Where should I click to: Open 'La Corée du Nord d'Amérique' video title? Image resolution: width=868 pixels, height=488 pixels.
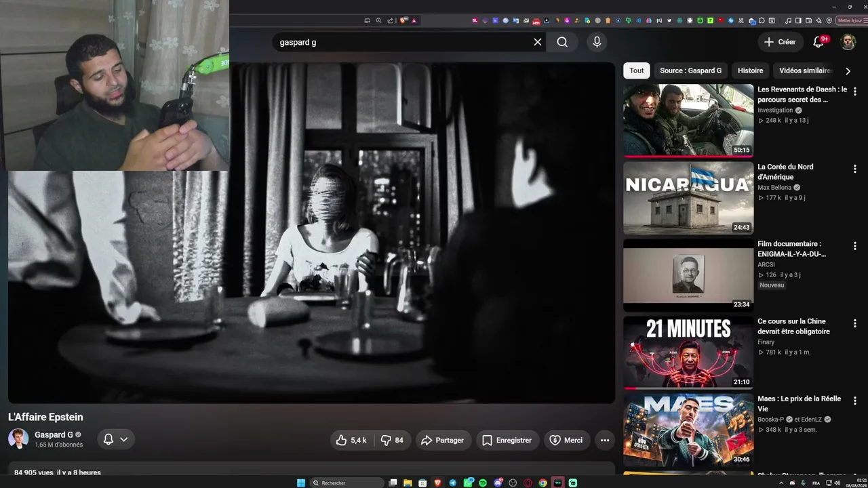(x=785, y=171)
